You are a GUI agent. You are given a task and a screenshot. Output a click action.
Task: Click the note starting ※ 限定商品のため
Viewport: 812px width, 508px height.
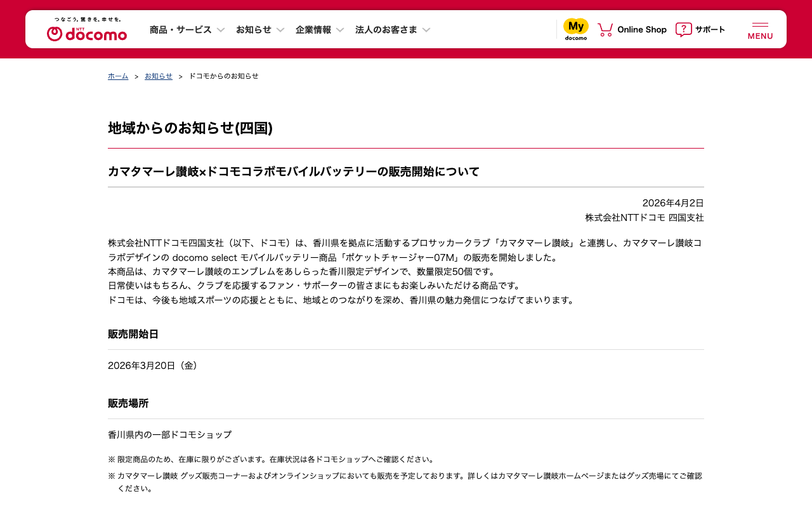tap(272, 459)
